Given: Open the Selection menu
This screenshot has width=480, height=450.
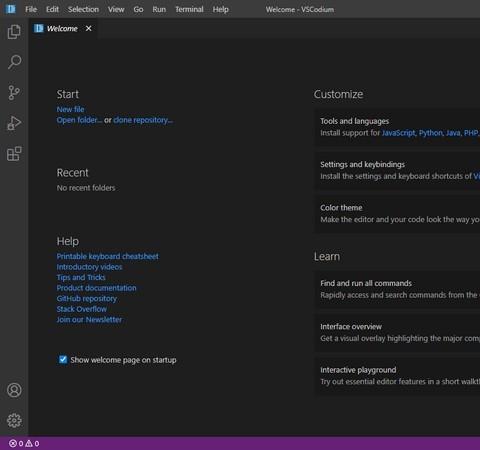Looking at the screenshot, I should pyautogui.click(x=83, y=9).
